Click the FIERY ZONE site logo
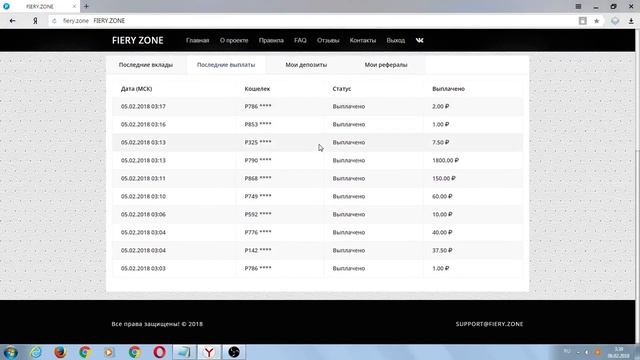Screen dimensions: 640x360 point(138,40)
